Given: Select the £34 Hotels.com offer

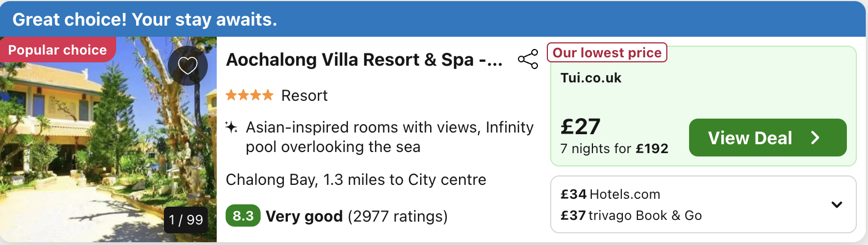Looking at the screenshot, I should coord(610,194).
